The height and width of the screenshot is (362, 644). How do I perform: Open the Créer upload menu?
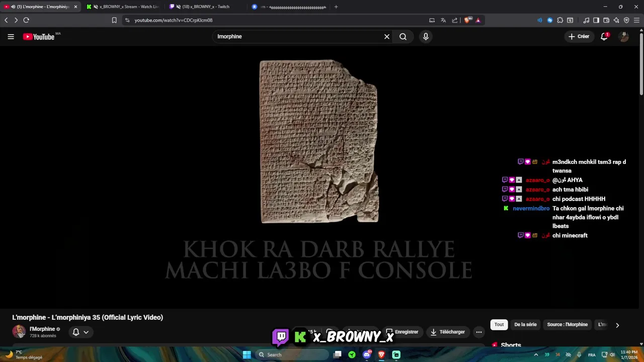click(x=579, y=36)
